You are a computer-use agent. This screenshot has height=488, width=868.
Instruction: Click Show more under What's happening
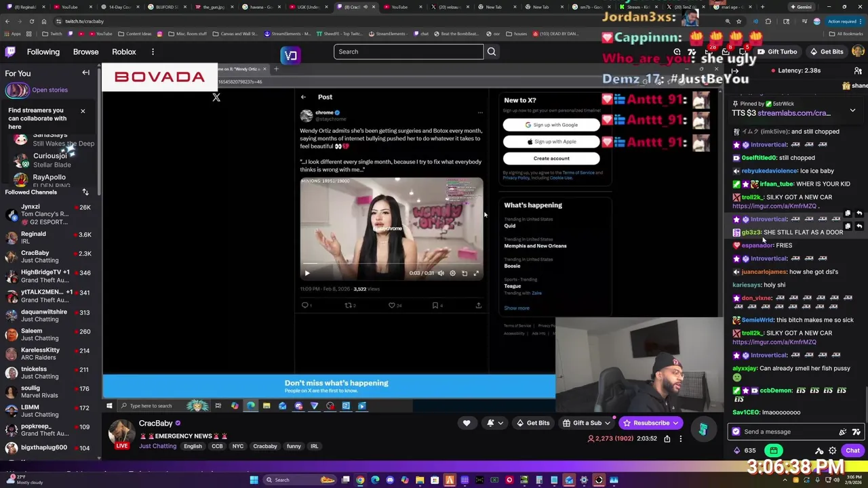[517, 308]
